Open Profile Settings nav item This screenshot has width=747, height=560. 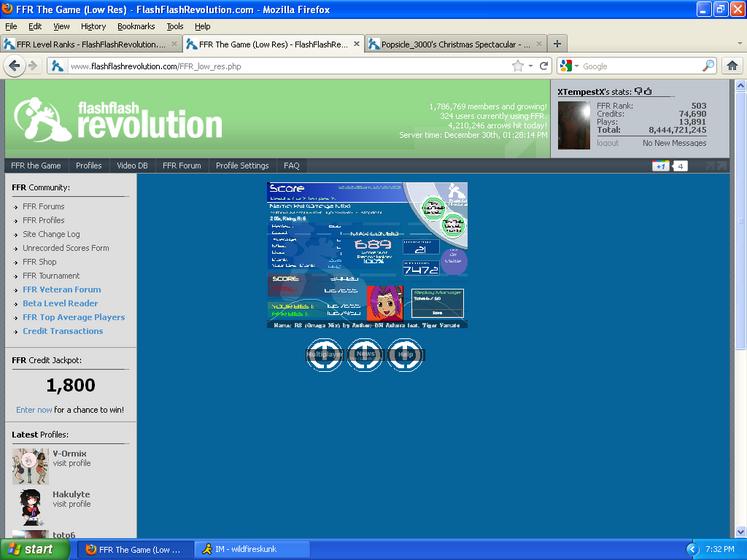click(x=242, y=165)
